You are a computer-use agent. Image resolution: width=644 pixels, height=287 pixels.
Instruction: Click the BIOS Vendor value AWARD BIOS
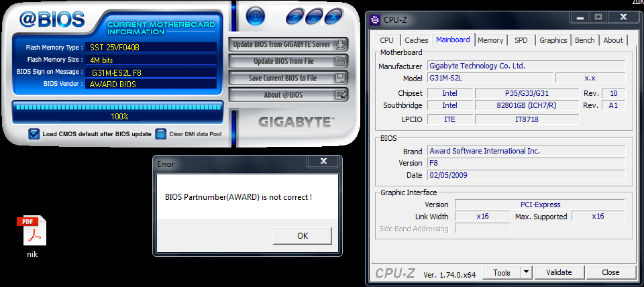151,84
